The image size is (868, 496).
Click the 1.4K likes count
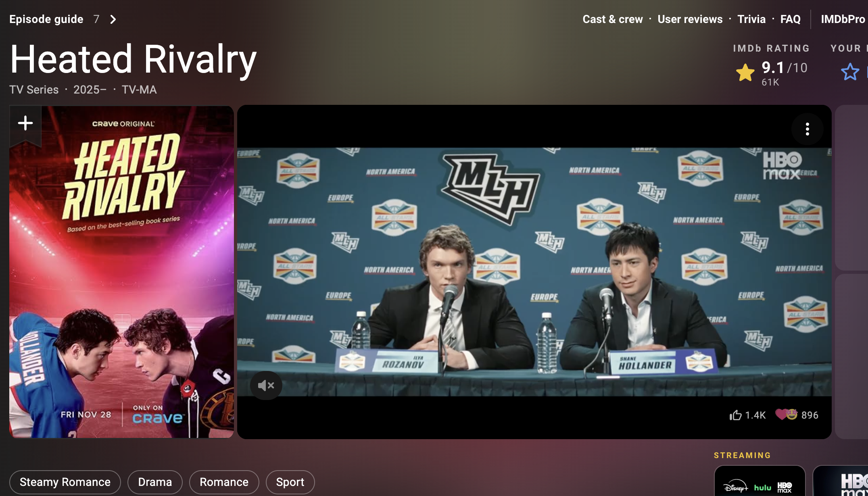click(x=755, y=415)
